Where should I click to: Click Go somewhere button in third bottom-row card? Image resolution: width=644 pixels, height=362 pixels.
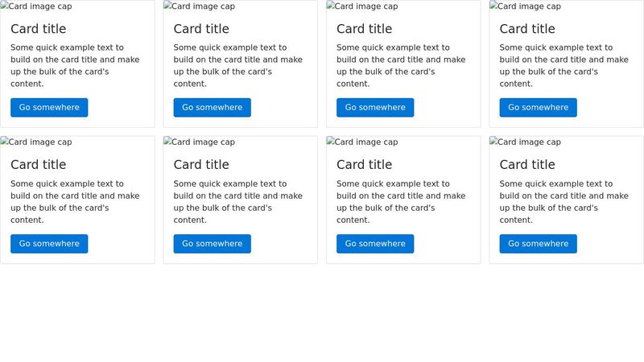click(x=375, y=244)
